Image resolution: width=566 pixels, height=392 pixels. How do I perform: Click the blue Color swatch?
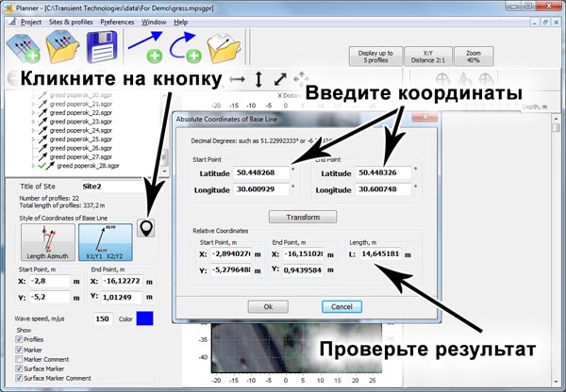[146, 318]
